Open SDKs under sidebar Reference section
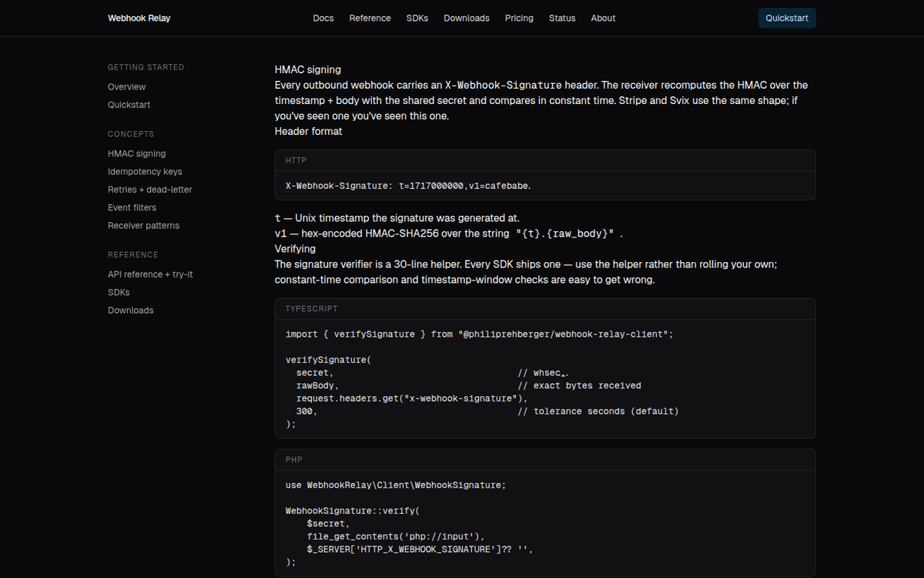This screenshot has height=578, width=924. [x=119, y=293]
